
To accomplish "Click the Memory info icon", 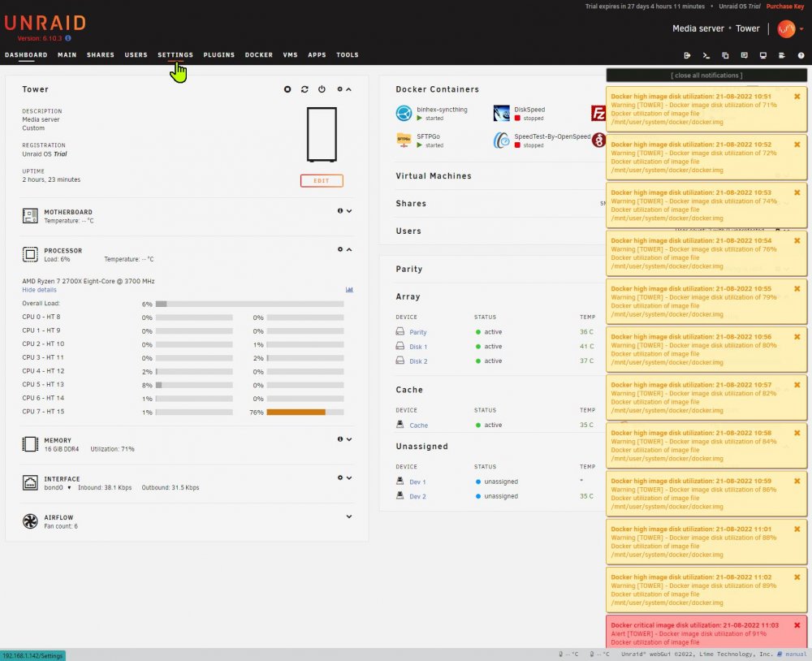I will (339, 439).
